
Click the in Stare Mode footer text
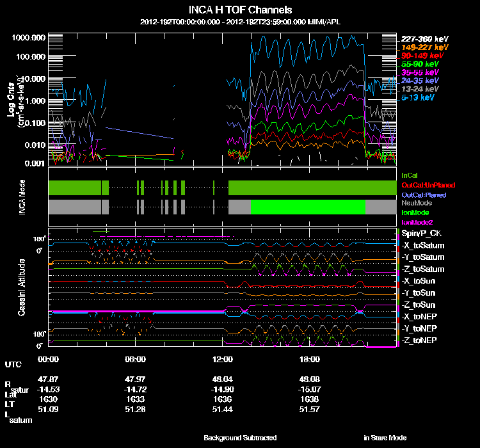tap(385, 438)
